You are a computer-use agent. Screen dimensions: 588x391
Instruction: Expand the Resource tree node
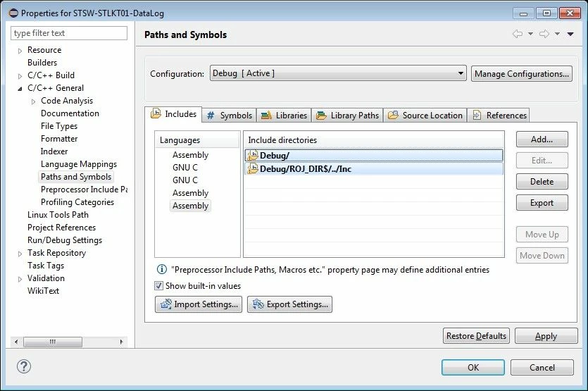click(x=20, y=51)
